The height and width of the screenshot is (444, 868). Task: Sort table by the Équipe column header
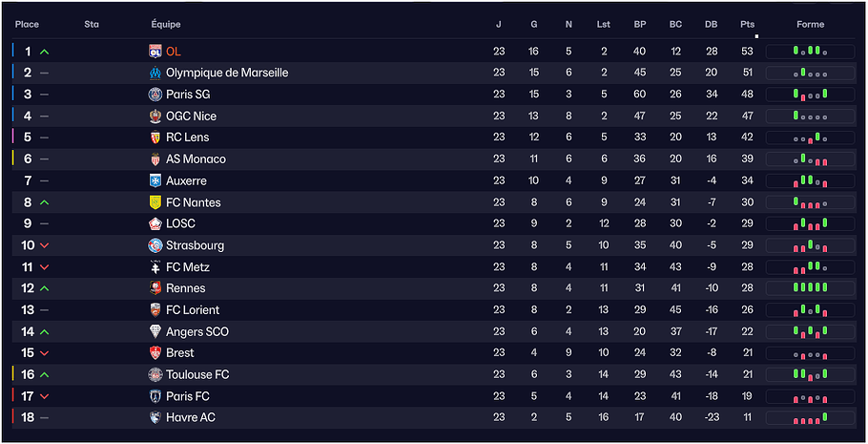click(166, 24)
